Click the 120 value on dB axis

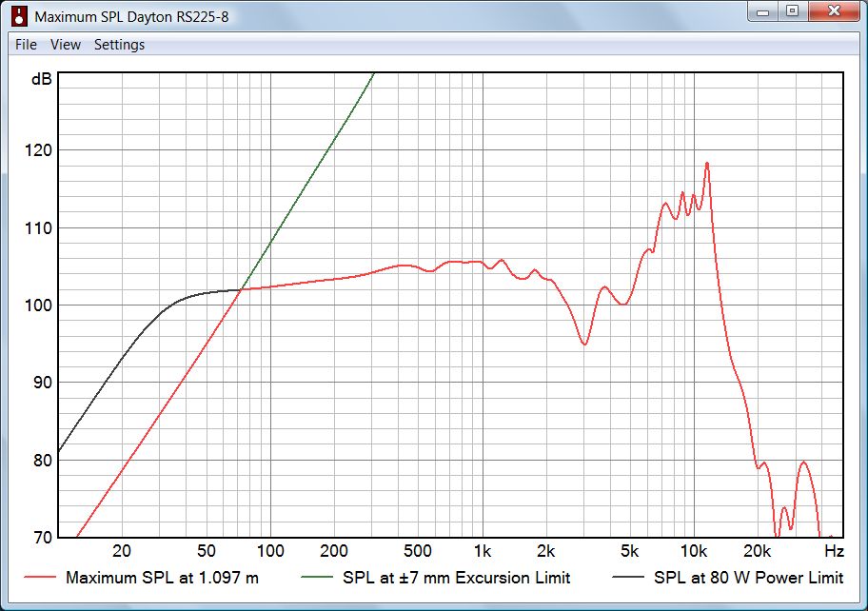coord(39,150)
